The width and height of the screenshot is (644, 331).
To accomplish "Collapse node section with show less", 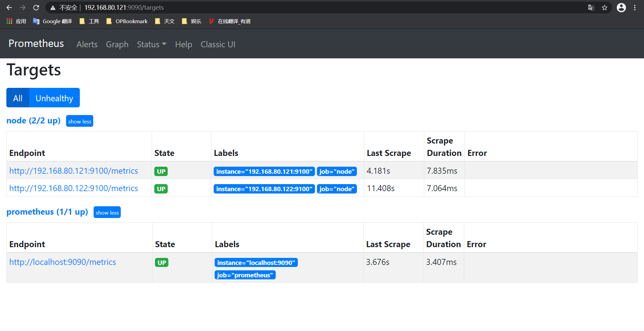I will click(x=79, y=121).
